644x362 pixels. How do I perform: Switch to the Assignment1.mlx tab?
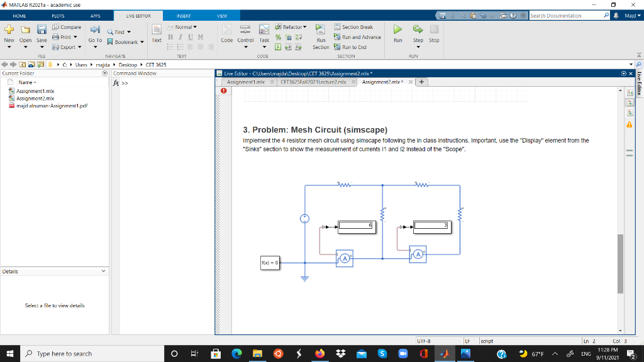(246, 83)
